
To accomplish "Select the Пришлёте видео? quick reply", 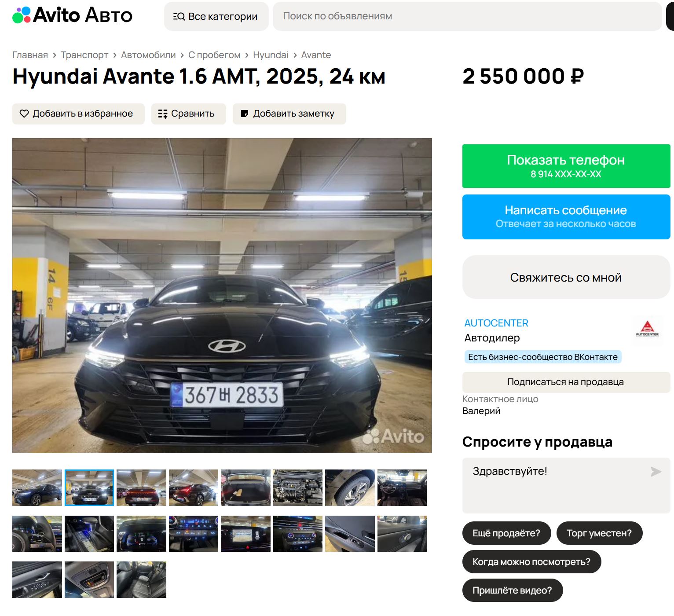I will point(513,590).
